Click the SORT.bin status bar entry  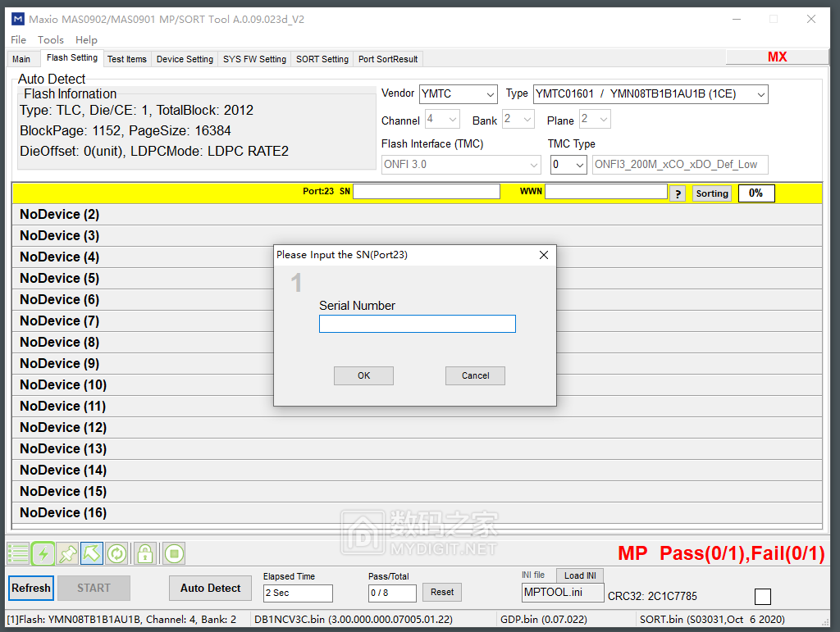712,619
